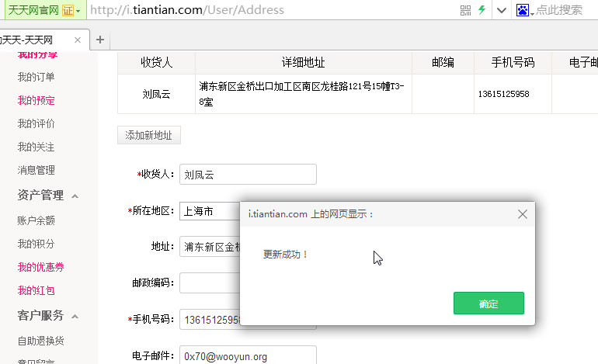Click the green lightning speed-mode icon
The height and width of the screenshot is (364, 598).
(x=482, y=10)
